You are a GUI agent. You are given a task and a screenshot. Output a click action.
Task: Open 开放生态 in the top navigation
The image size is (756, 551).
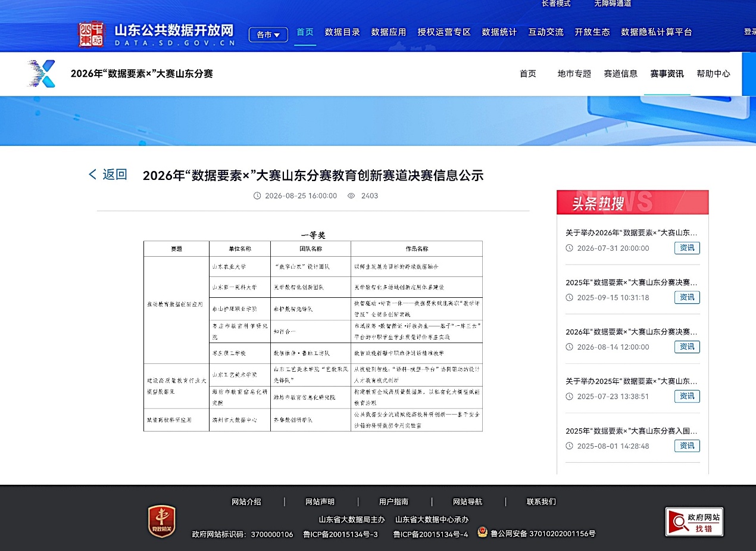(x=592, y=32)
